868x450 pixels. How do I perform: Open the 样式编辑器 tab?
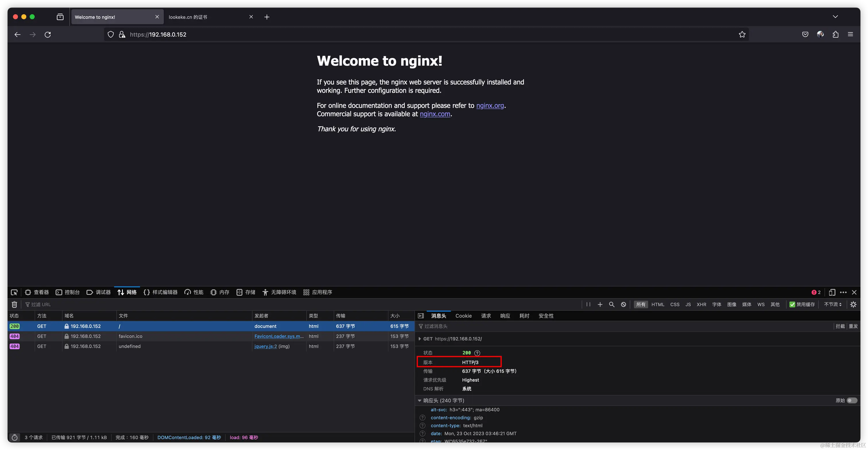click(160, 292)
